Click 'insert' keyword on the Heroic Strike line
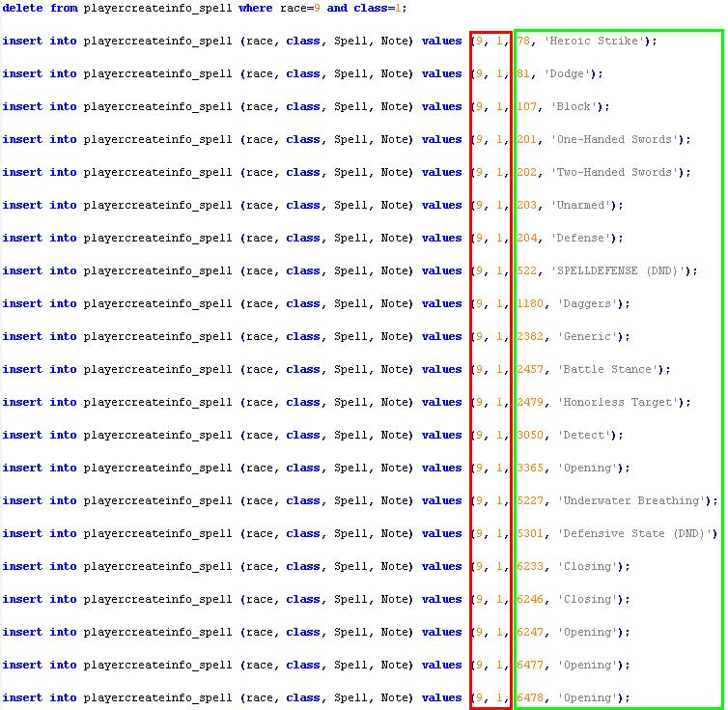 pos(22,41)
